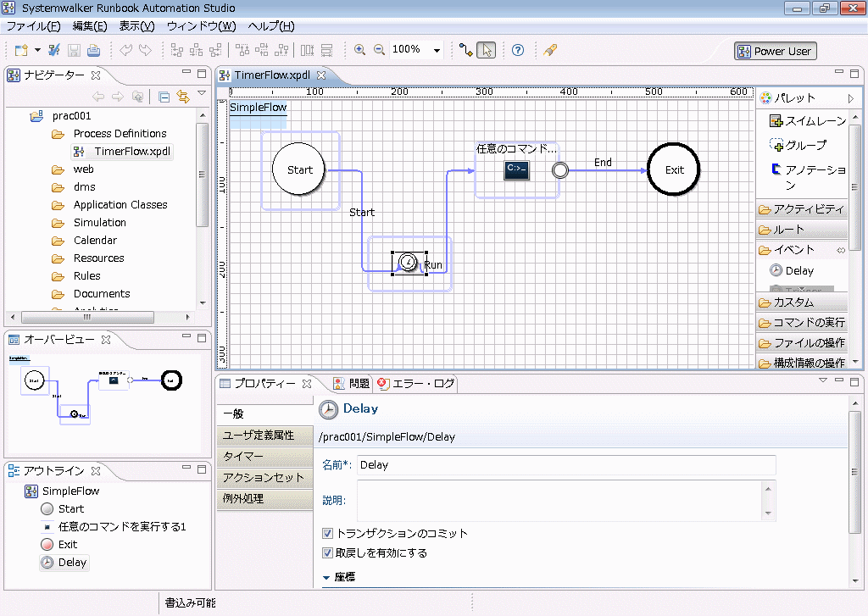Select the arrow connection tool icon
This screenshot has height=616, width=868.
coord(466,50)
